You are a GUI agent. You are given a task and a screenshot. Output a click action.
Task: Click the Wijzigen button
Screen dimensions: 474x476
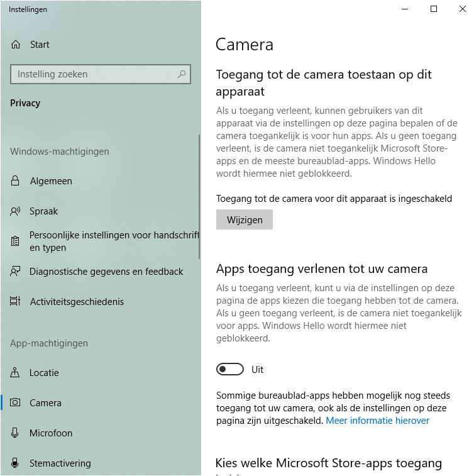tap(245, 219)
